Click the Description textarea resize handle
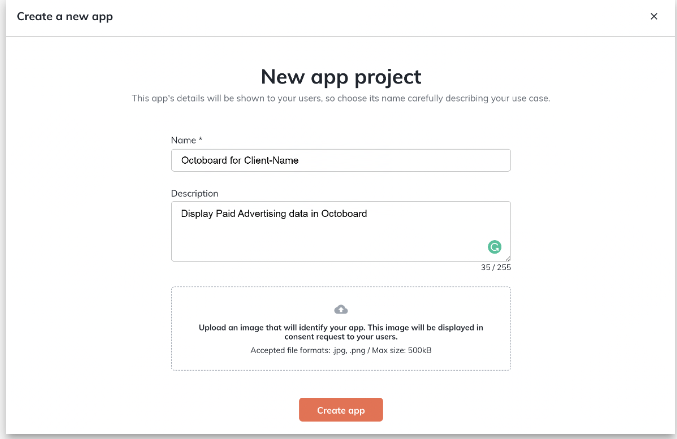This screenshot has width=677, height=439. coord(507,258)
